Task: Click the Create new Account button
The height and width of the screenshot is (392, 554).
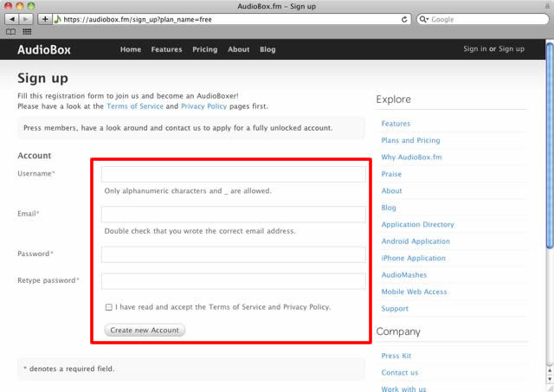Action: (x=145, y=331)
